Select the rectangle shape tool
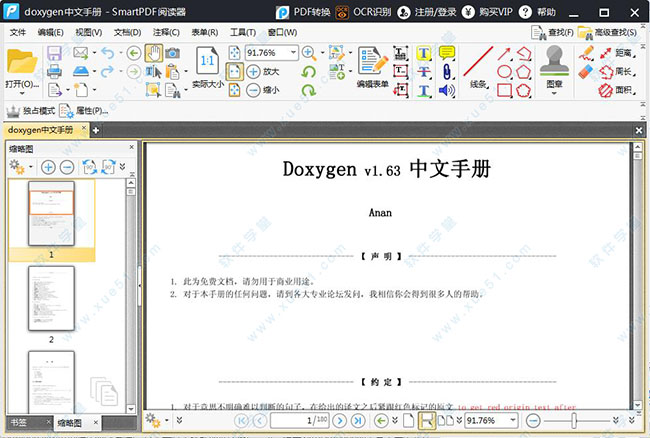Screen dimensions: 650x438 pyautogui.click(x=504, y=90)
